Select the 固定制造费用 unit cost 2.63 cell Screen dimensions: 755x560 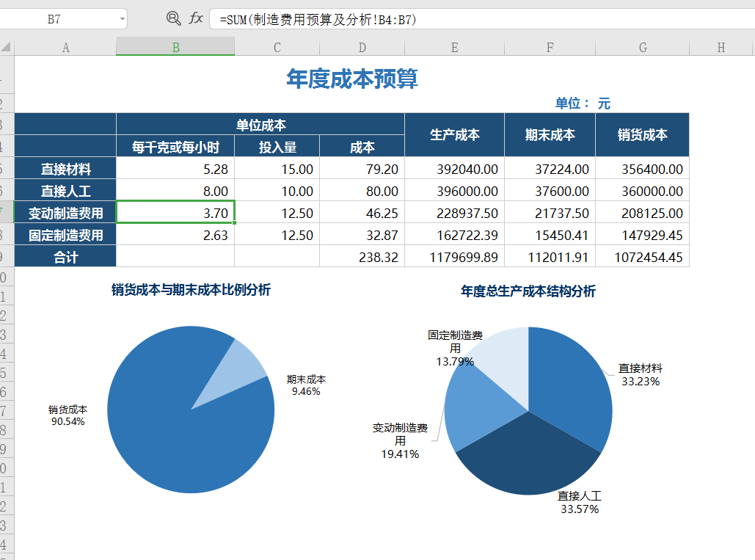pyautogui.click(x=175, y=234)
